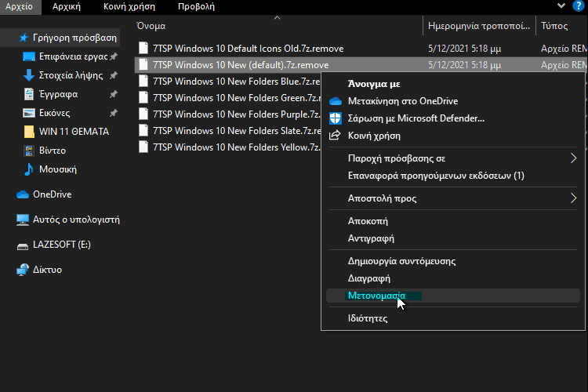Switch to the Αρχική ribbon tab
588x392 pixels.
[x=67, y=7]
